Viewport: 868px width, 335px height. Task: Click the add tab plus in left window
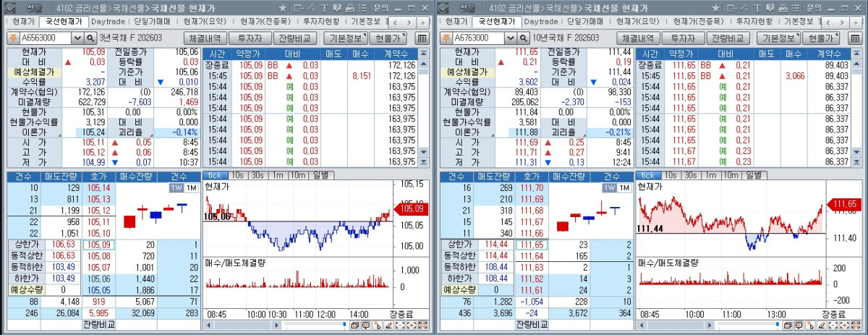422,22
